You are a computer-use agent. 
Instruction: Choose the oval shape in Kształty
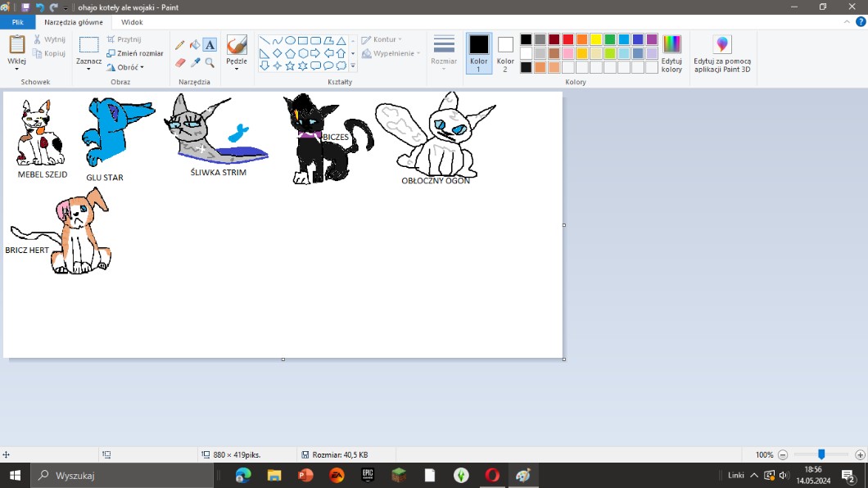click(x=290, y=40)
